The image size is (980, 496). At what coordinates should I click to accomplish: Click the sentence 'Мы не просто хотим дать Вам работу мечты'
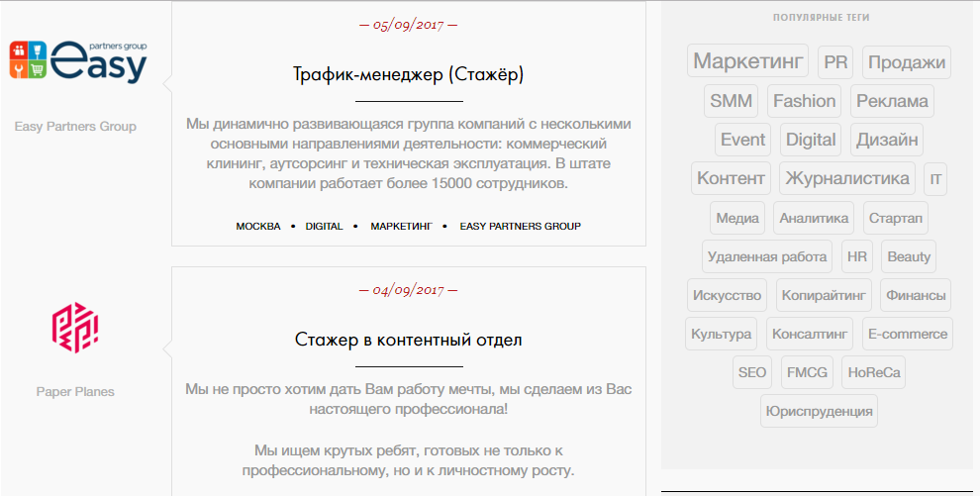point(340,389)
